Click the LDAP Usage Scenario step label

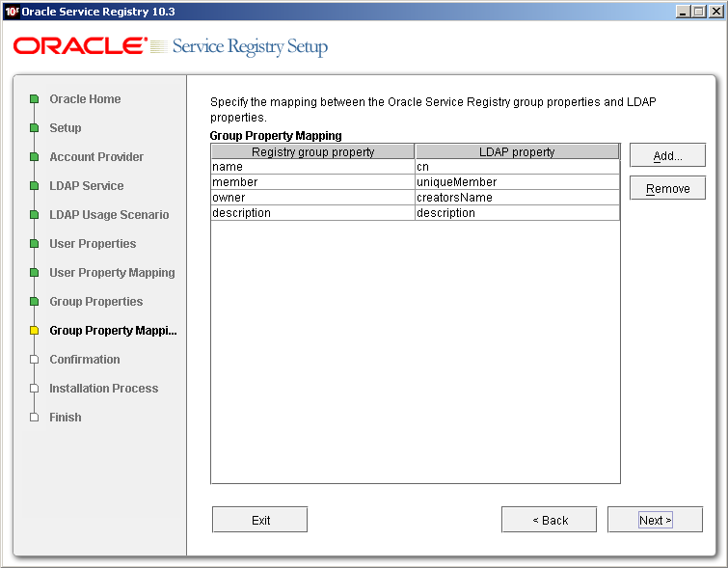(x=109, y=215)
